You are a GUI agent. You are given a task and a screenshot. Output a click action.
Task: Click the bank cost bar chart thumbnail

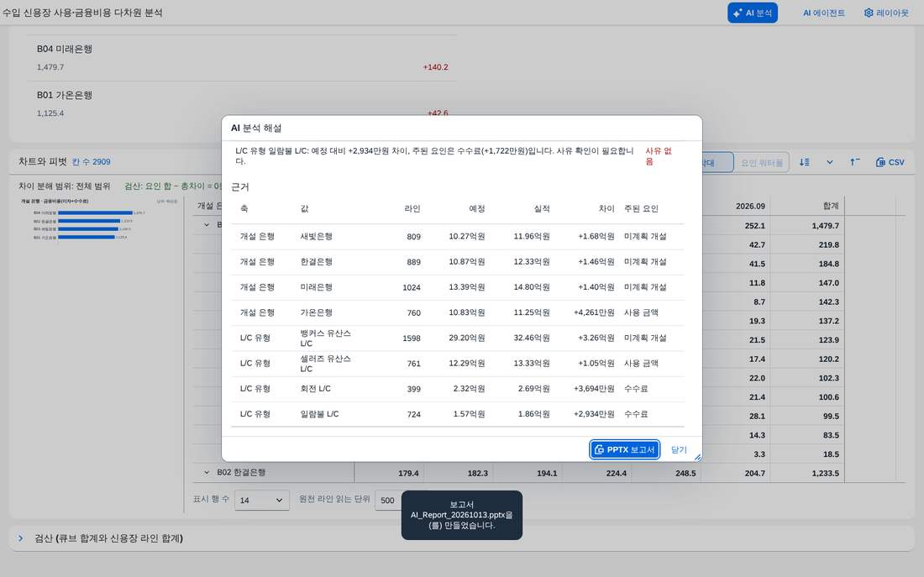coord(98,219)
